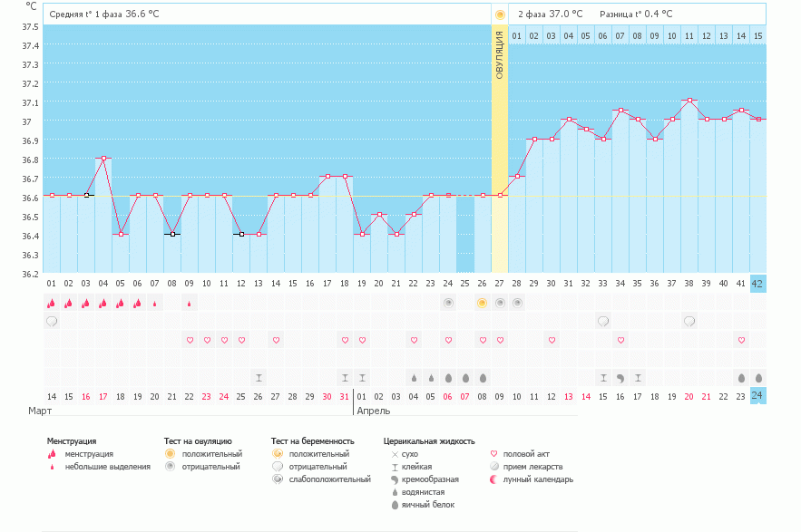801x532 pixels.
Task: Click the negative pregnancy test icon on day 33
Action: 603,321
